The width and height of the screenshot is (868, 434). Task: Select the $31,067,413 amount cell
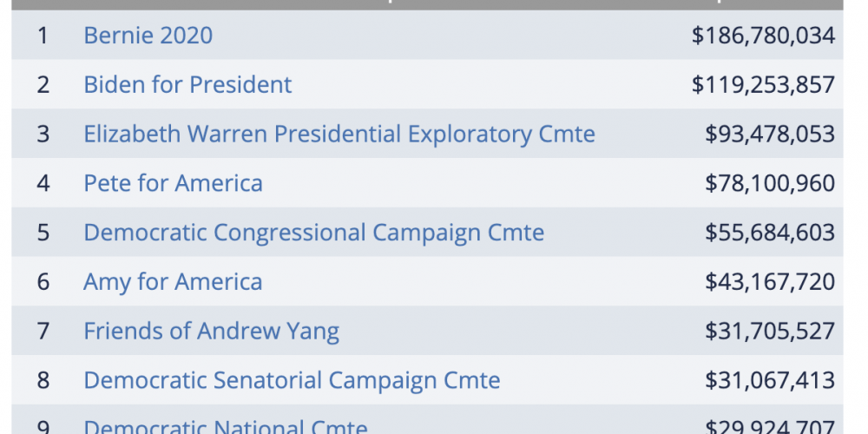[x=770, y=381]
